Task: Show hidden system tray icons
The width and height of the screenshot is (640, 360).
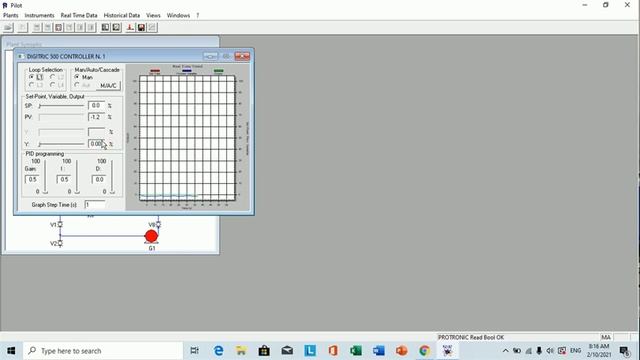Action: pos(505,351)
